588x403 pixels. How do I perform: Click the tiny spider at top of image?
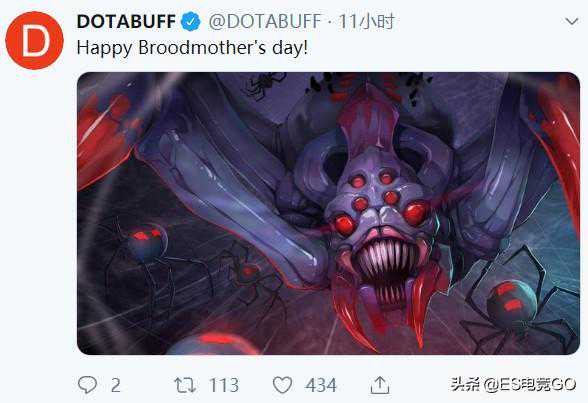pyautogui.click(x=265, y=85)
